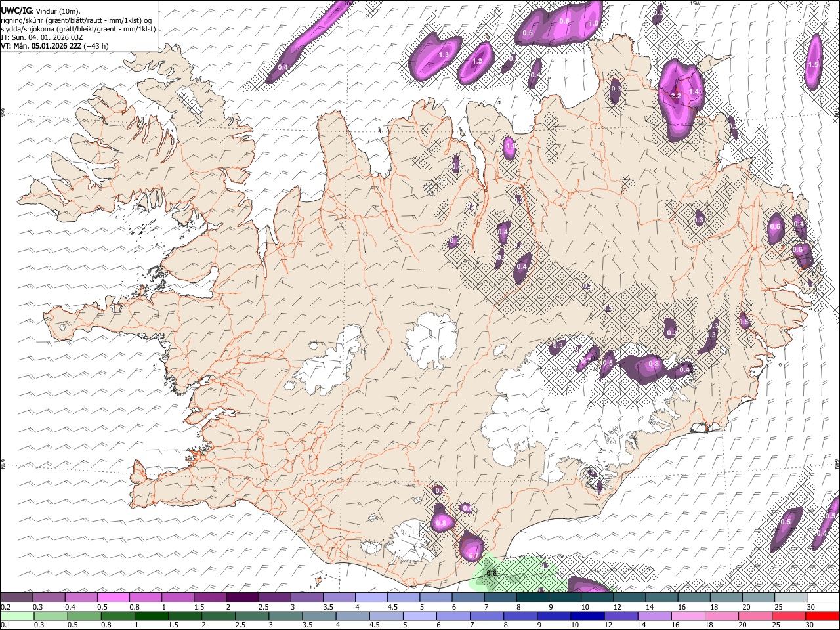Click the '0.2' label under the upper legend

(x=6, y=606)
